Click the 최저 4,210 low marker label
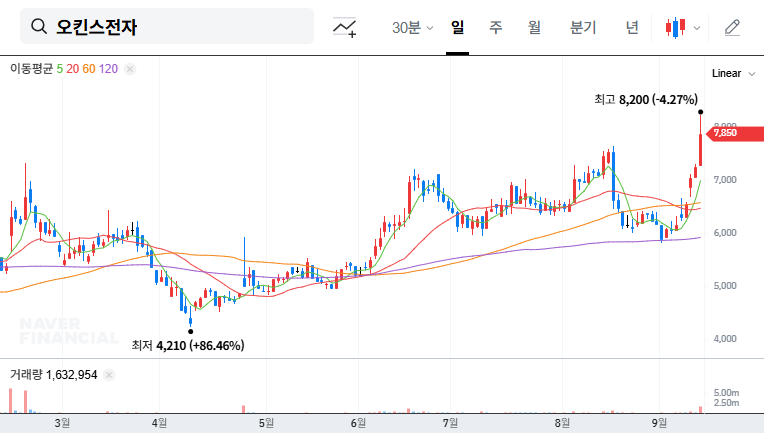Viewport: 764px width, 433px height. tap(188, 346)
